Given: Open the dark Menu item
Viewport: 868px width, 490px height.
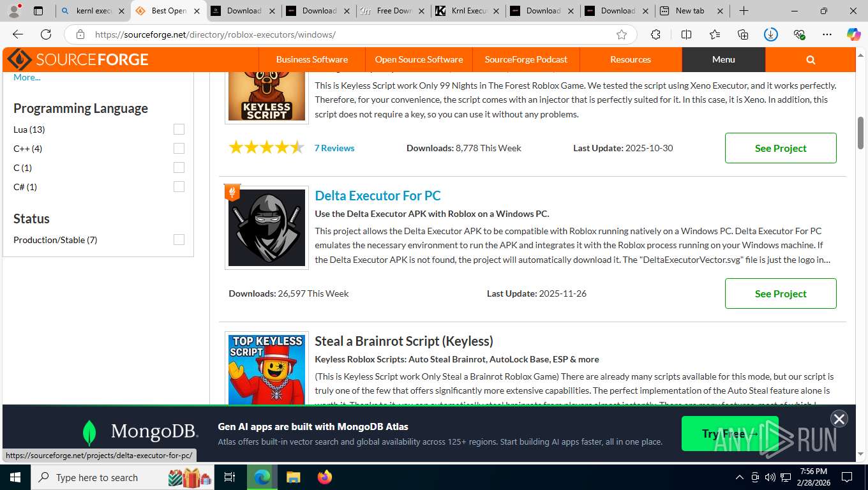Looking at the screenshot, I should (724, 59).
